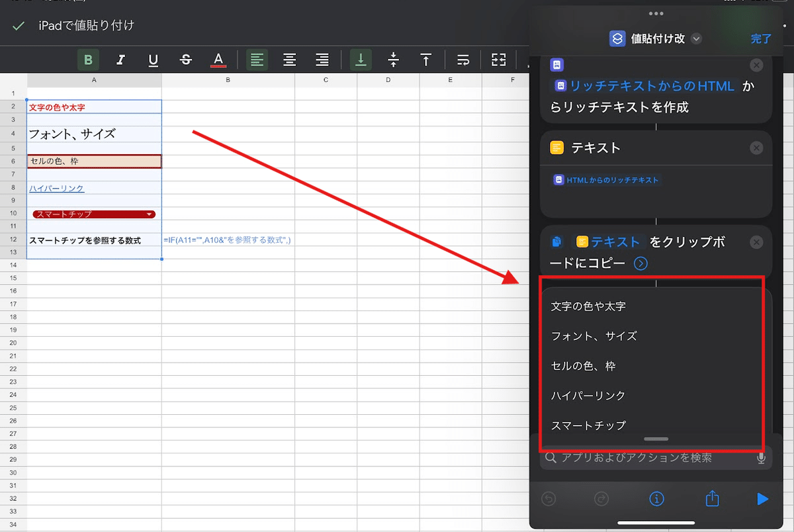
Task: Click result line '文字の色や太字' in Shortcuts
Action: (x=588, y=306)
